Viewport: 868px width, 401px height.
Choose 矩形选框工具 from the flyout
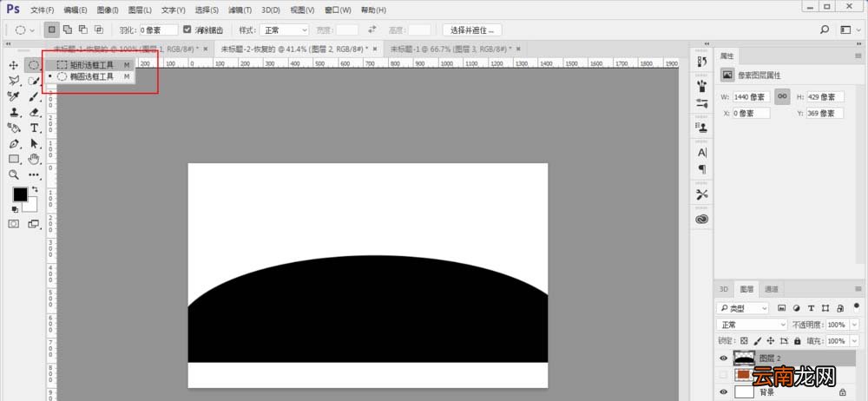click(x=89, y=65)
